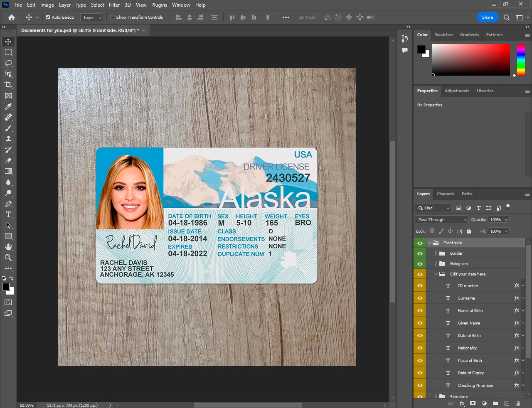The image size is (532, 408).
Task: Click the Share button
Action: [x=487, y=17]
